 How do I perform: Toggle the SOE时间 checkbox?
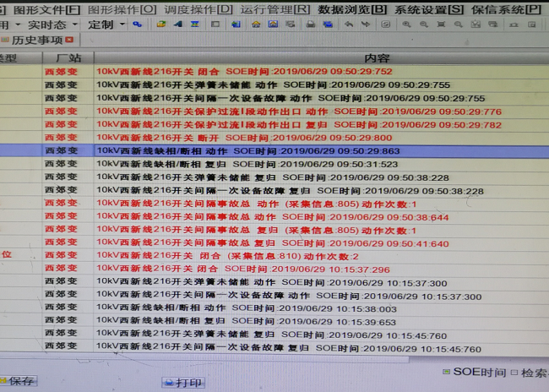pyautogui.click(x=446, y=372)
